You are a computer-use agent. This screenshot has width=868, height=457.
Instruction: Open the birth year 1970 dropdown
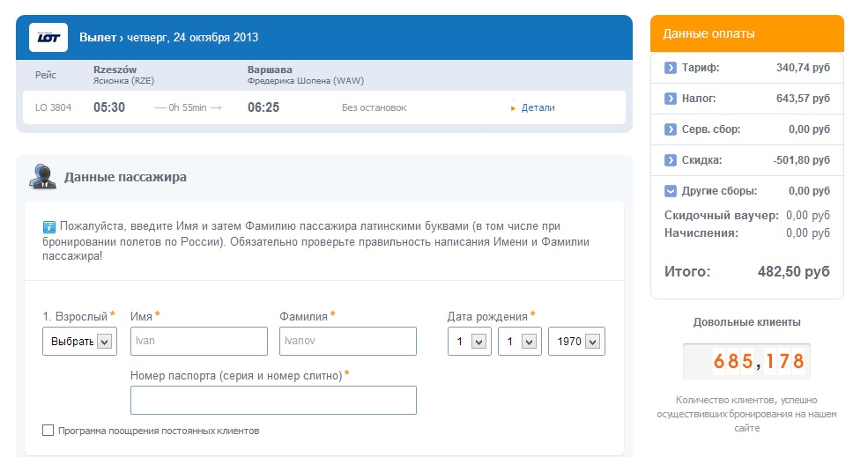point(577,342)
